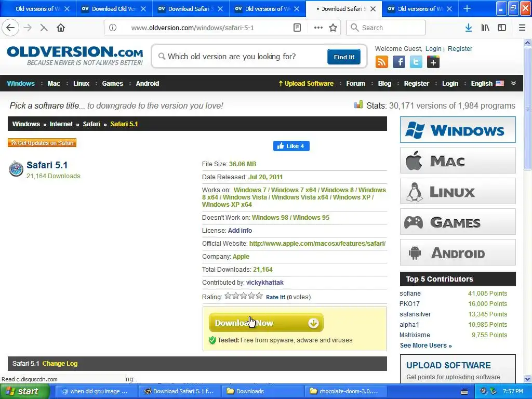Screen dimensions: 532x399
Task: Click Get Updates on Safari button
Action: 42,143
